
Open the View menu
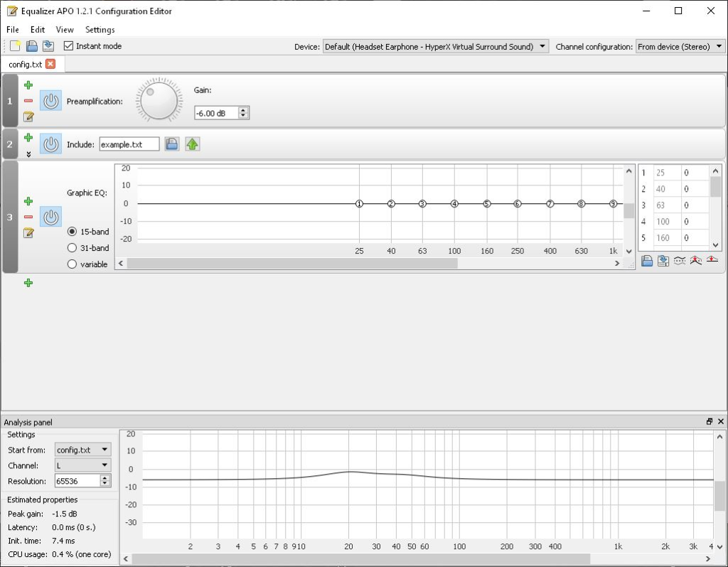point(65,30)
